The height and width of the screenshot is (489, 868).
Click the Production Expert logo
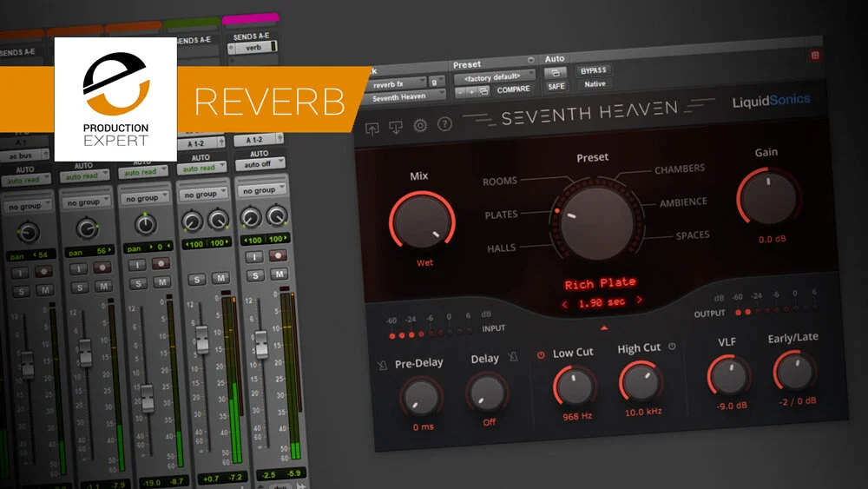[x=115, y=99]
